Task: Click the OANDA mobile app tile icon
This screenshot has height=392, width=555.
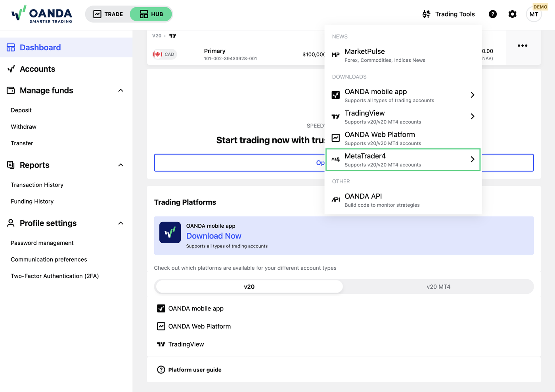Action: 170,232
